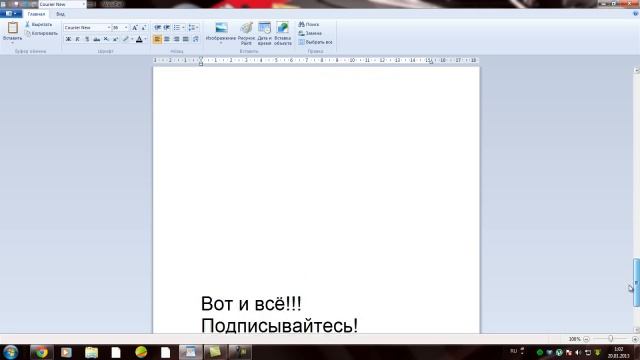Copy selection with Копировать

pos(41,33)
